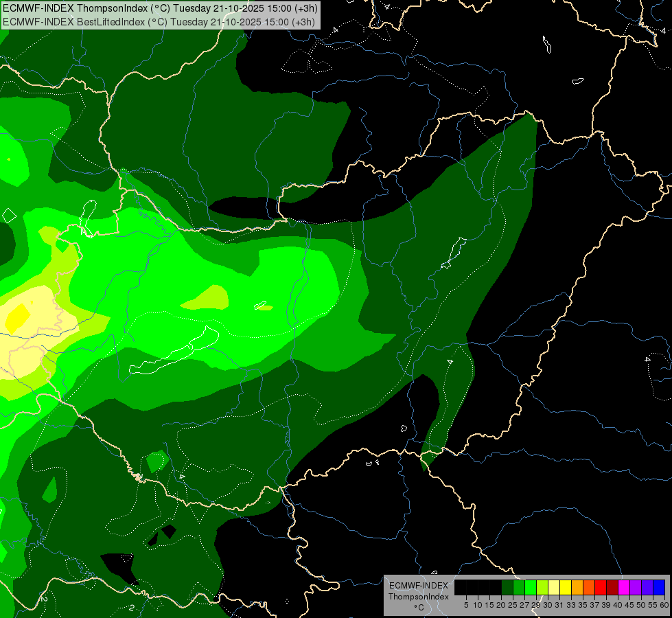
Task: Click the magenta 40–45 legend swatch
Action: pos(624,587)
